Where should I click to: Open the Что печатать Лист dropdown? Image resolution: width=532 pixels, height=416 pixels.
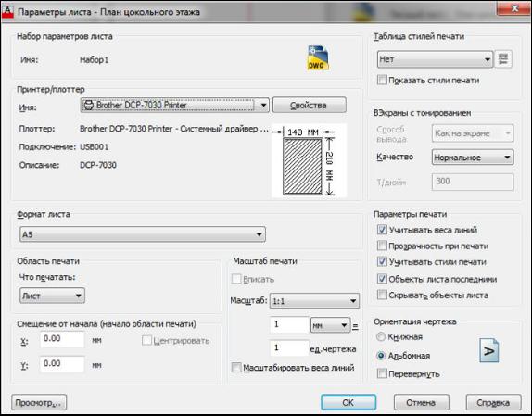click(52, 296)
